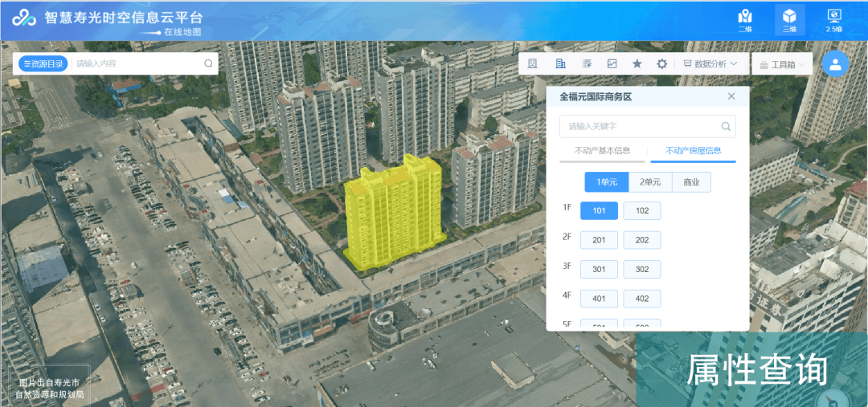
Task: Click the star favorites icon
Action: click(x=637, y=63)
